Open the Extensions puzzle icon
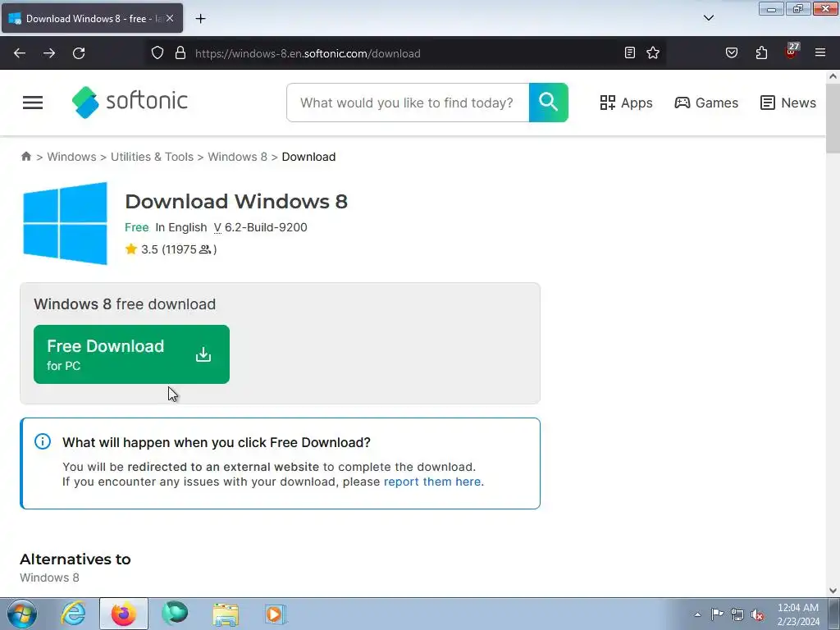840x630 pixels. 761,52
